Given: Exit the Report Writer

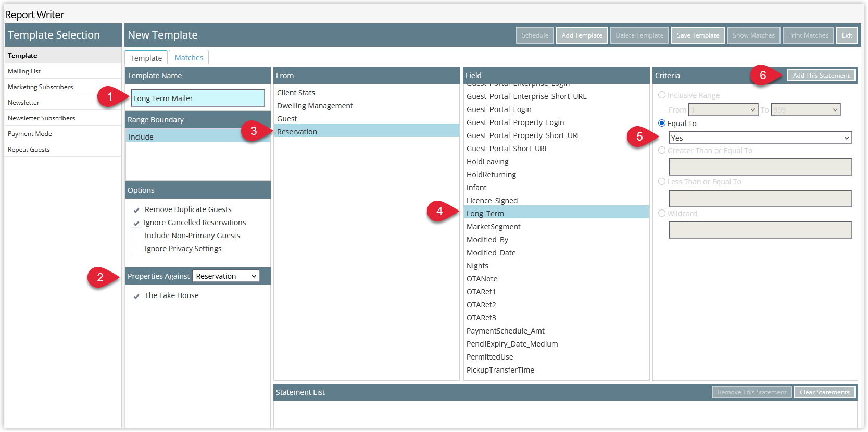Looking at the screenshot, I should point(847,35).
